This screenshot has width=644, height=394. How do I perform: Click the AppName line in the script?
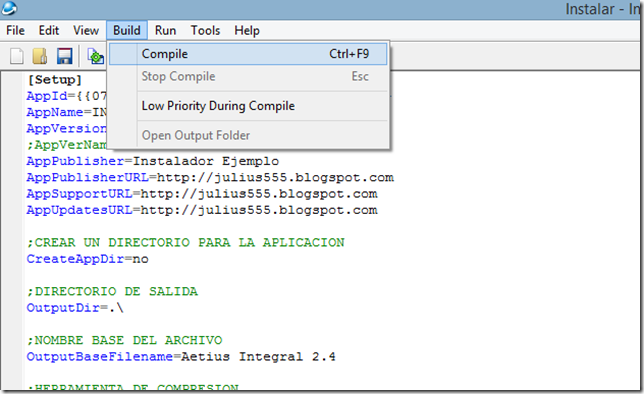coord(67,112)
